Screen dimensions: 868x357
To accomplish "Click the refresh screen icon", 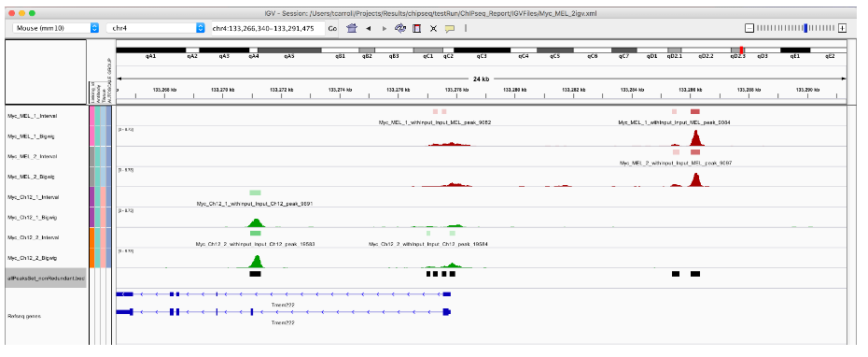I will 400,28.
